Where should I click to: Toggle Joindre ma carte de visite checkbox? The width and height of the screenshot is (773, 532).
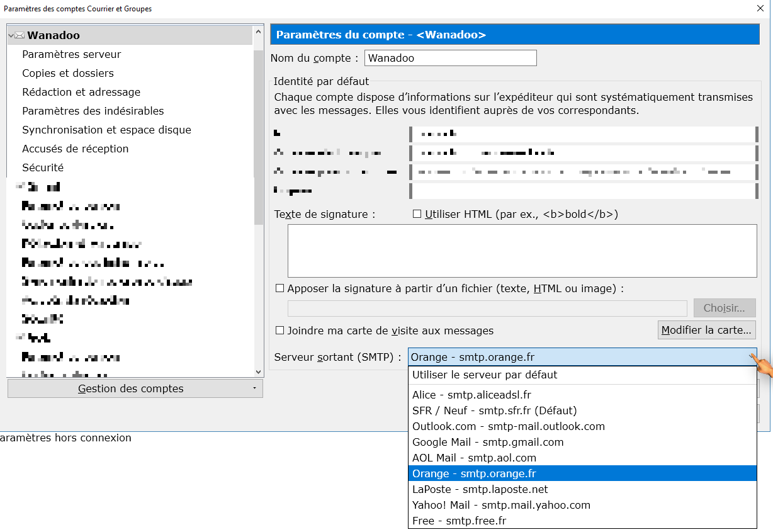280,331
